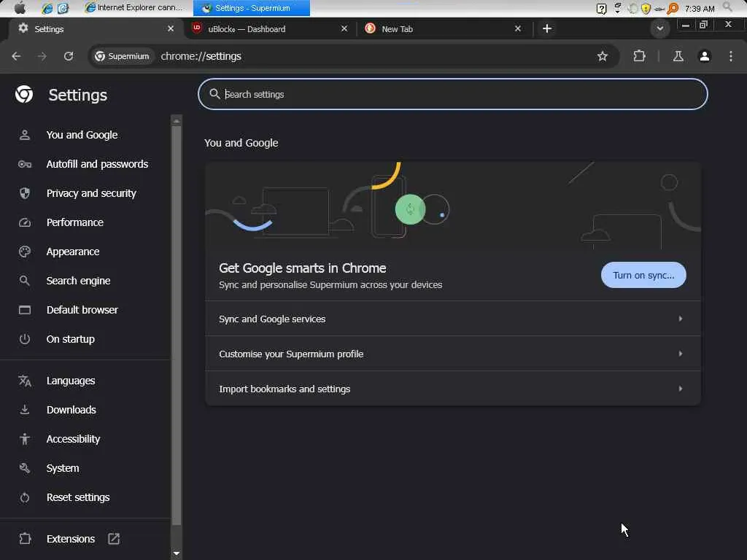
Task: Click Settings - Supermium taskbar button
Action: [252, 7]
